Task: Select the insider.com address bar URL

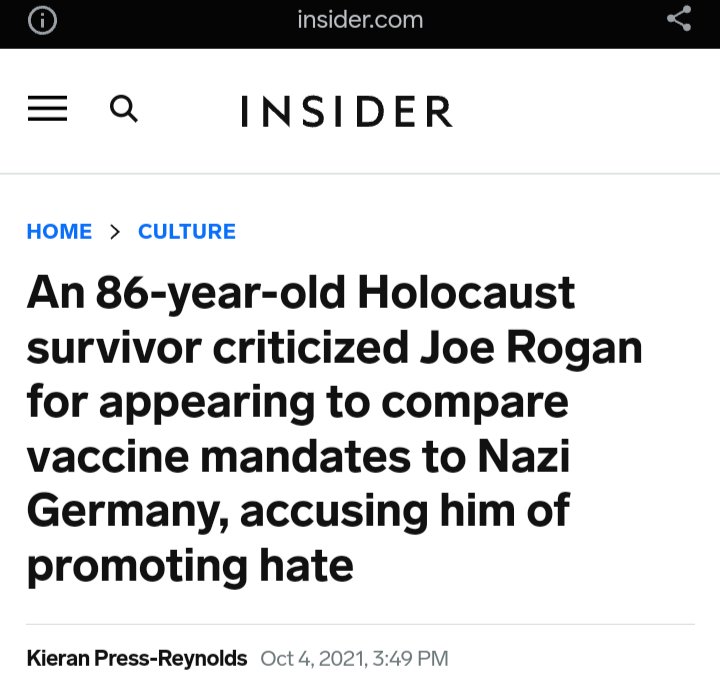Action: (x=360, y=20)
